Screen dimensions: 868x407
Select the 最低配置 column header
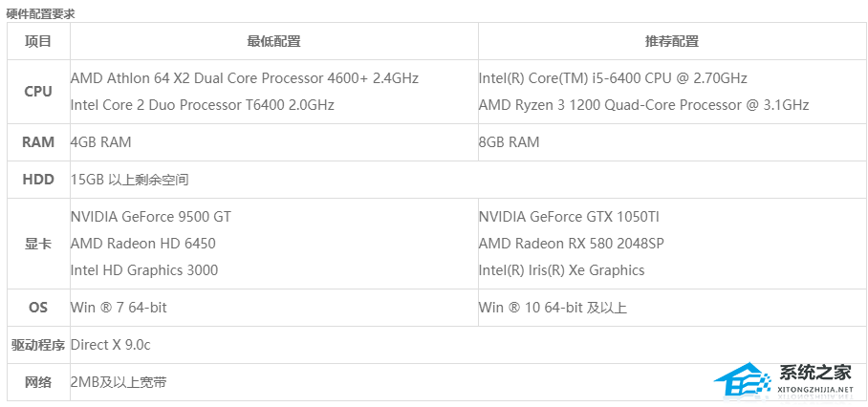click(273, 41)
